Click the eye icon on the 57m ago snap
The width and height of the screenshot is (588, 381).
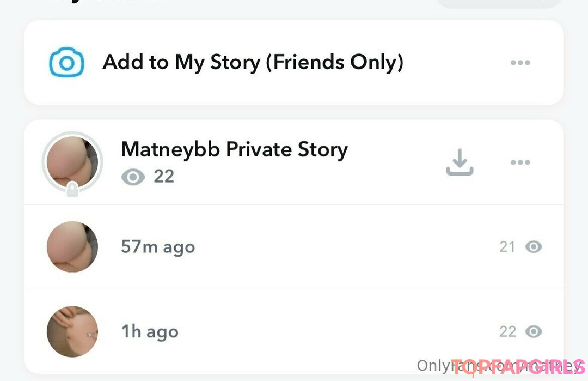pos(534,247)
